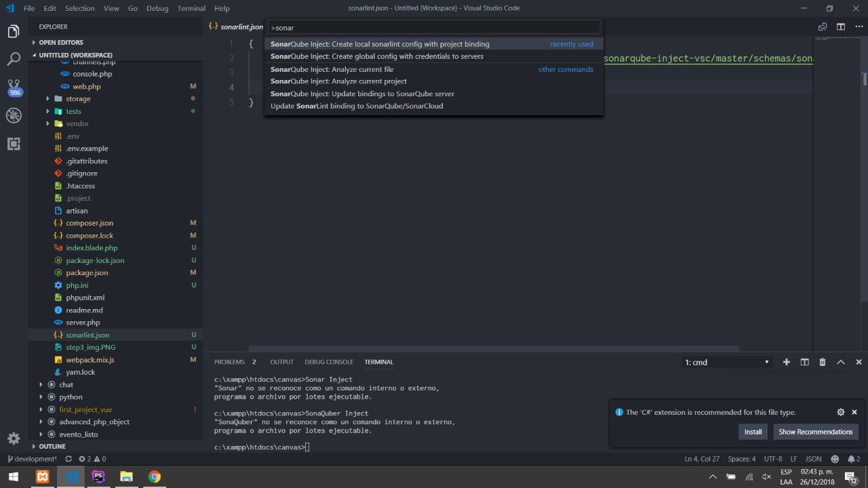The image size is (868, 488).
Task: Open the Search view in activity bar
Action: [14, 60]
